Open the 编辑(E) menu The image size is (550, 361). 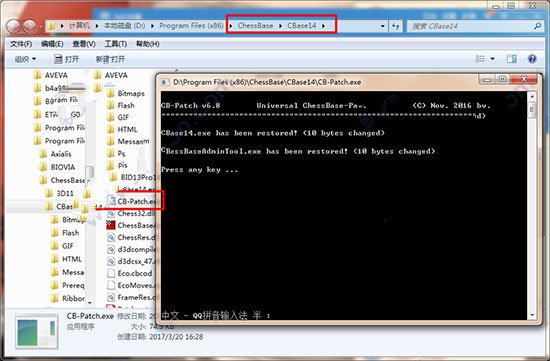[52, 44]
